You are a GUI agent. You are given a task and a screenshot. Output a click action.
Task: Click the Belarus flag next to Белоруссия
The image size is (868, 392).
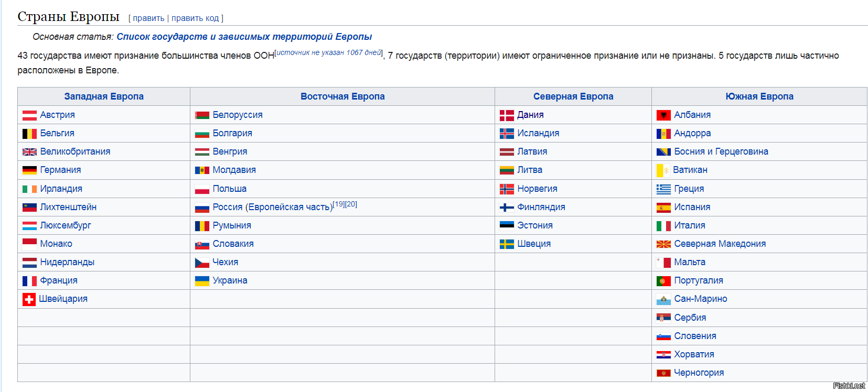[x=202, y=115]
